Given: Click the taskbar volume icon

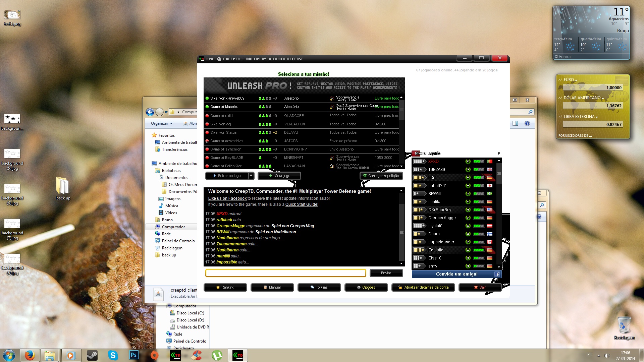Looking at the screenshot, I should (x=607, y=355).
